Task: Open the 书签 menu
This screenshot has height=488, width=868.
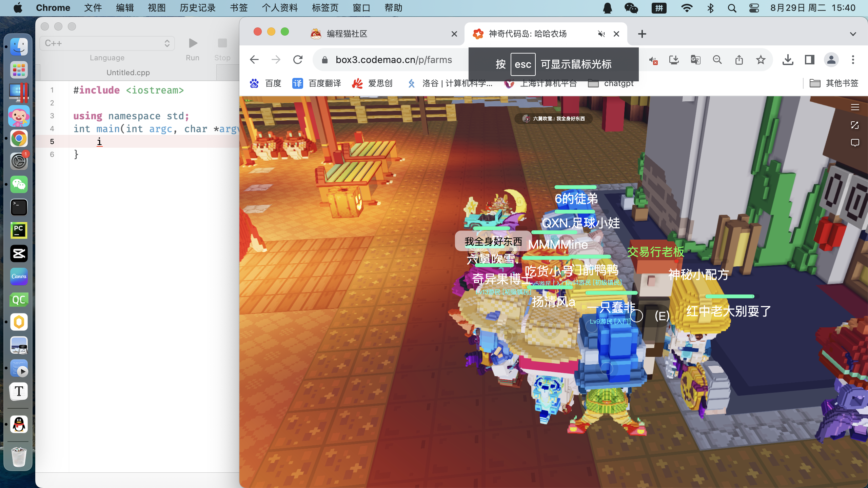Action: (239, 8)
